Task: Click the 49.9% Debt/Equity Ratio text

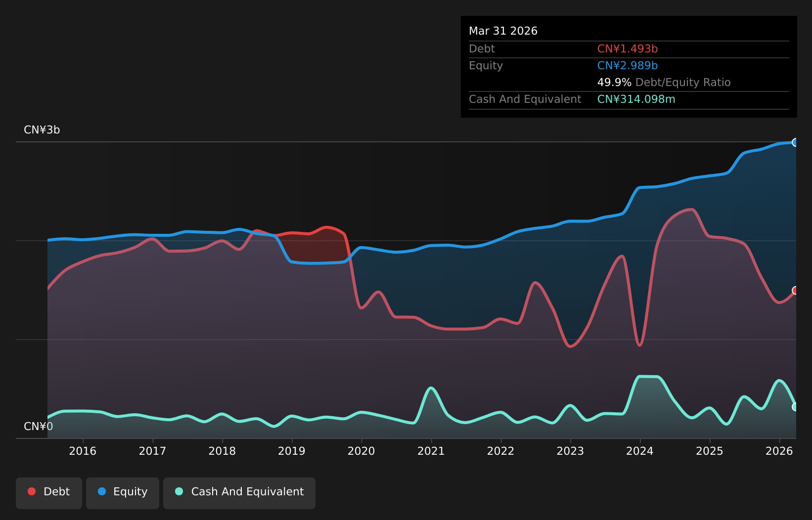Action: pyautogui.click(x=664, y=83)
